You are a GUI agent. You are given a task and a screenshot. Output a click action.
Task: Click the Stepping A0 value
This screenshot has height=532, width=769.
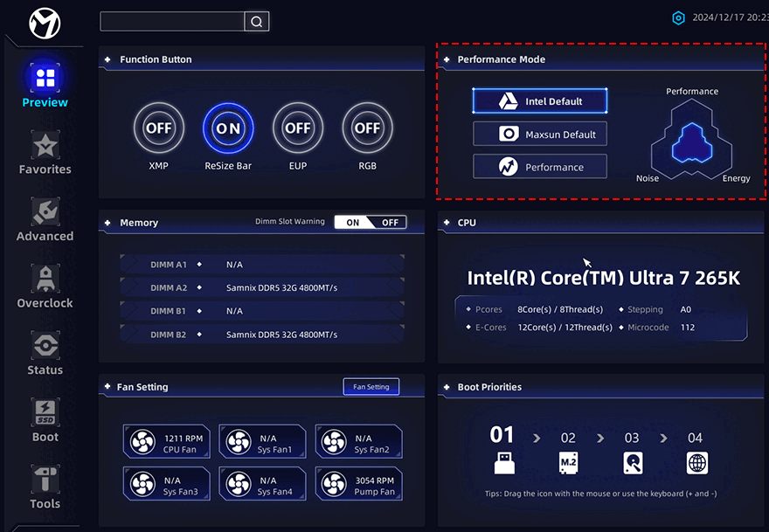coord(686,309)
